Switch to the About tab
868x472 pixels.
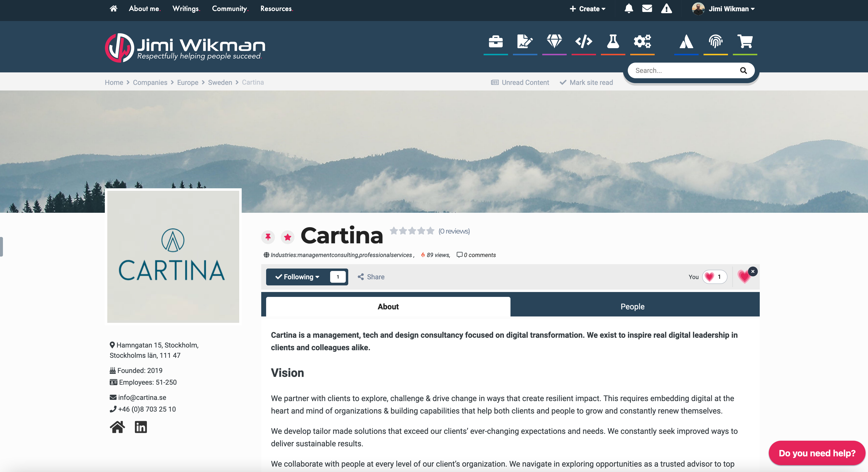coord(388,306)
